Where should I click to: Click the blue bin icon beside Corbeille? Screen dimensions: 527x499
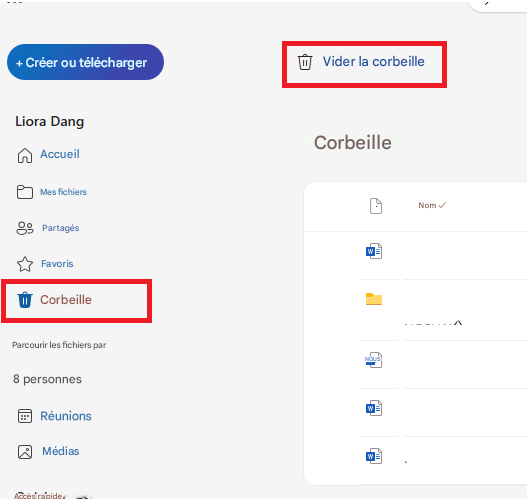pyautogui.click(x=25, y=300)
